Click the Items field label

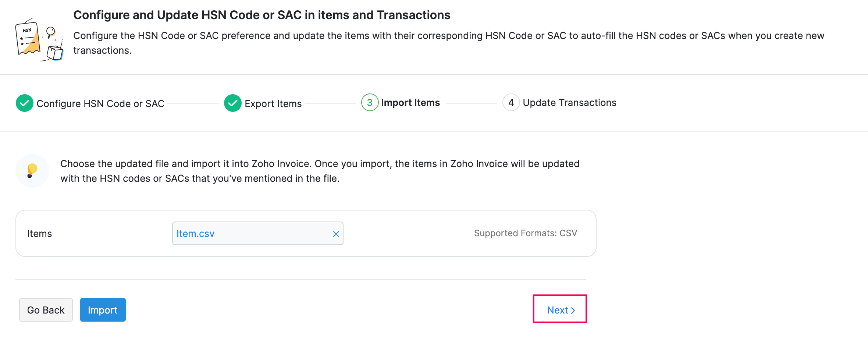(x=39, y=234)
